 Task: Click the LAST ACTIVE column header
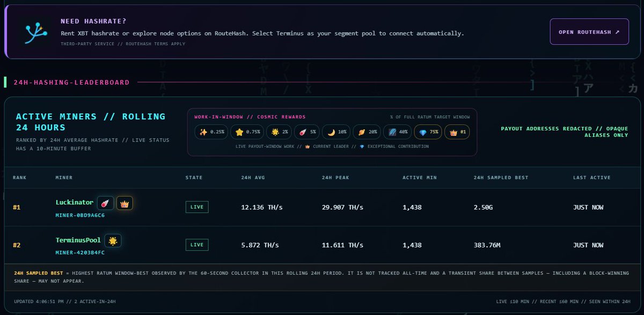tap(591, 177)
